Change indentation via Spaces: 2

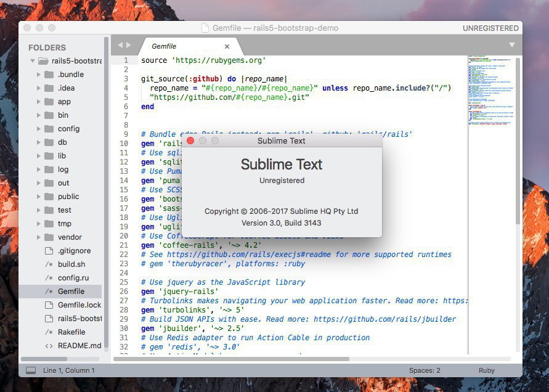pos(425,370)
